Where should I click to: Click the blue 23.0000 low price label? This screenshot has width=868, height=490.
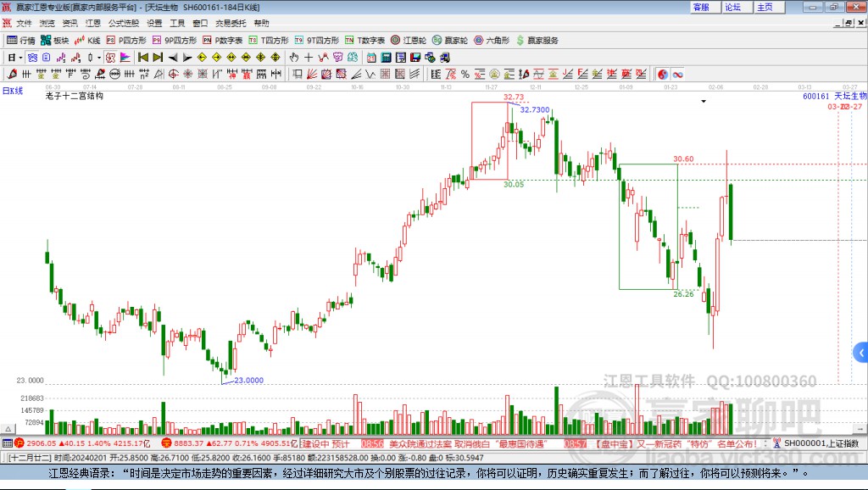[x=248, y=381]
